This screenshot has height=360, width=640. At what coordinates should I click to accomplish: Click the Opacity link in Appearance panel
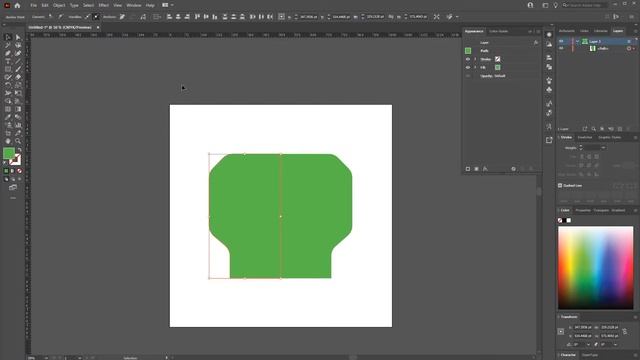tap(486, 76)
